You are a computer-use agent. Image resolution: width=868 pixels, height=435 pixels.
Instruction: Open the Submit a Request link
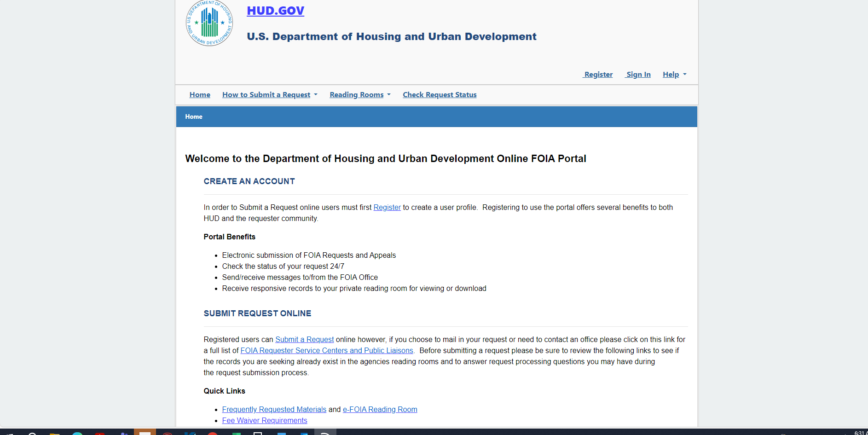click(x=304, y=340)
